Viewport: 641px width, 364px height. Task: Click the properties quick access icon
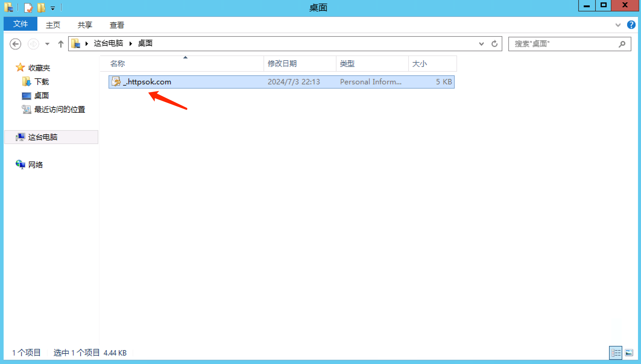tap(28, 8)
